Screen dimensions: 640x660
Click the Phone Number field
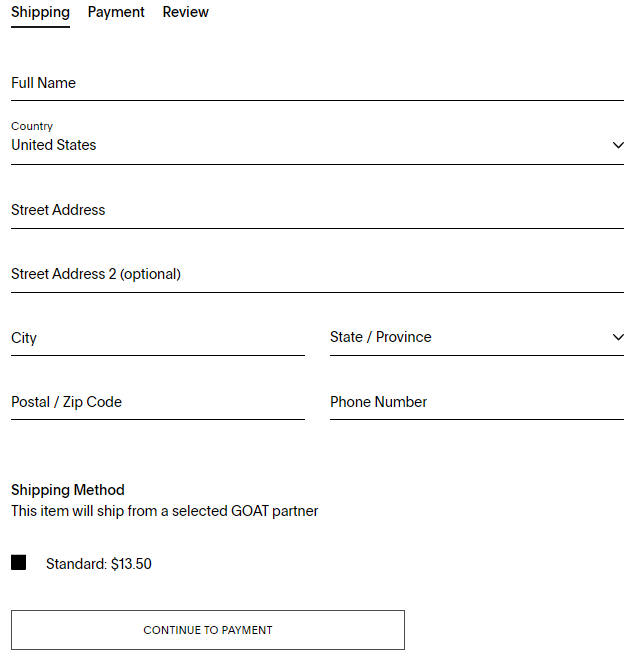coord(476,402)
